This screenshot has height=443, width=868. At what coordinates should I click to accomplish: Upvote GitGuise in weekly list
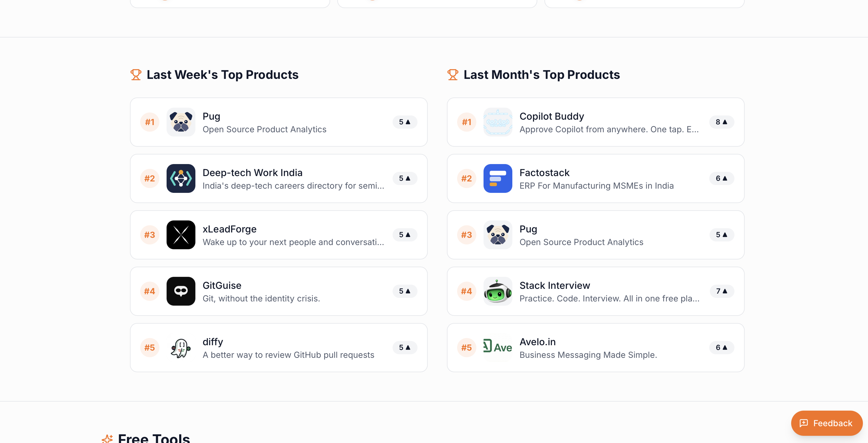pos(405,291)
